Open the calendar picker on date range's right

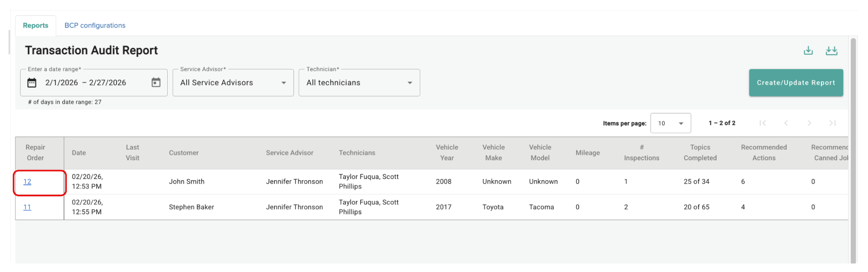[x=156, y=82]
